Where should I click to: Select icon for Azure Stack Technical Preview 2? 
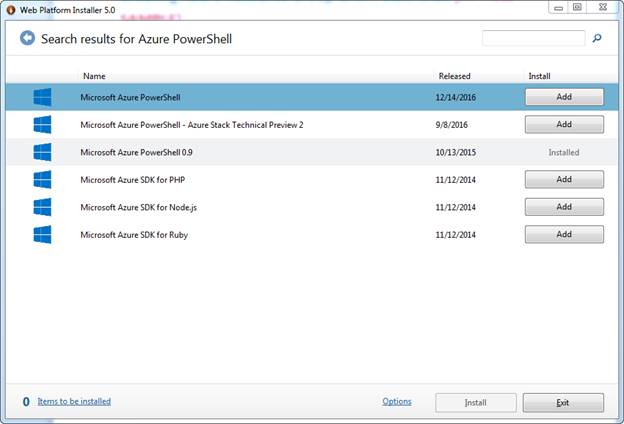[x=42, y=125]
